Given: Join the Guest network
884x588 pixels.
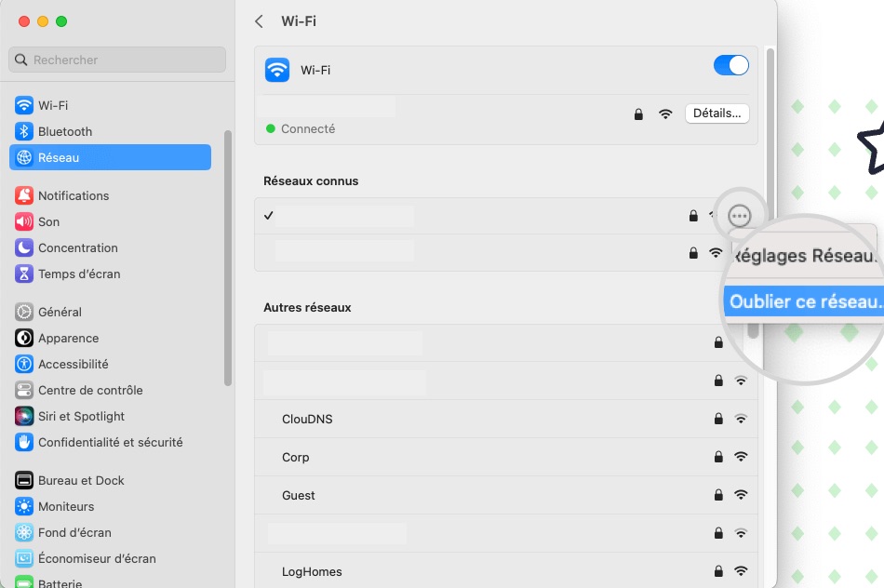Looking at the screenshot, I should (505, 495).
